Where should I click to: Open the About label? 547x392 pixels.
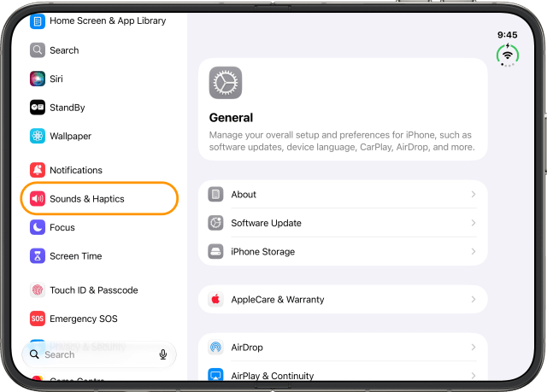tap(244, 195)
